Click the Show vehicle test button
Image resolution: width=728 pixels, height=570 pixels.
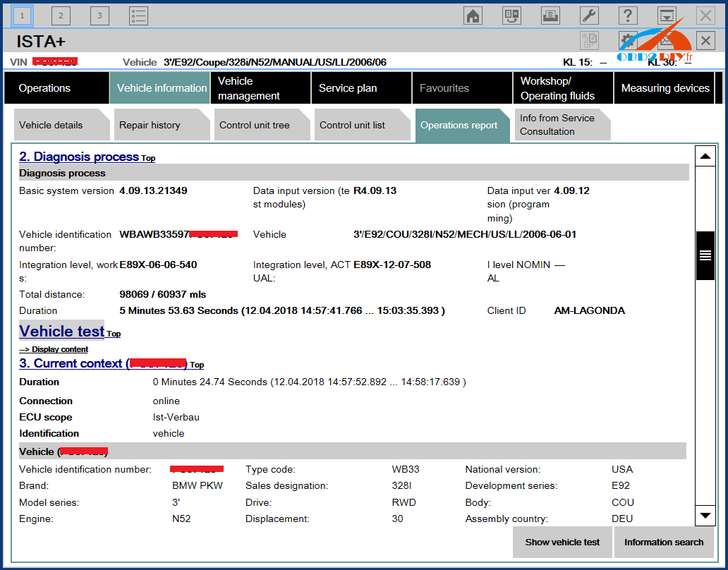coord(562,542)
